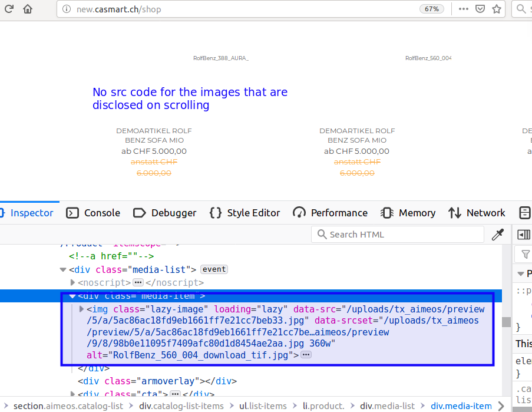Image resolution: width=532 pixels, height=412 pixels.
Task: Click the Inspector tab's panel icon
Action: (2, 213)
